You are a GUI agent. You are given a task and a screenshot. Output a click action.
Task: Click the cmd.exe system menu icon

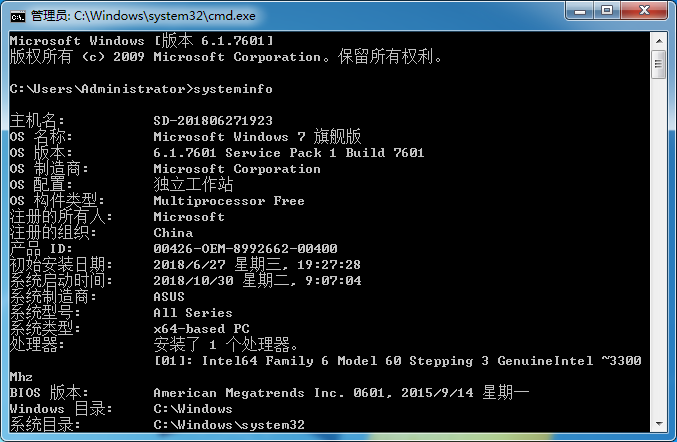(x=18, y=16)
